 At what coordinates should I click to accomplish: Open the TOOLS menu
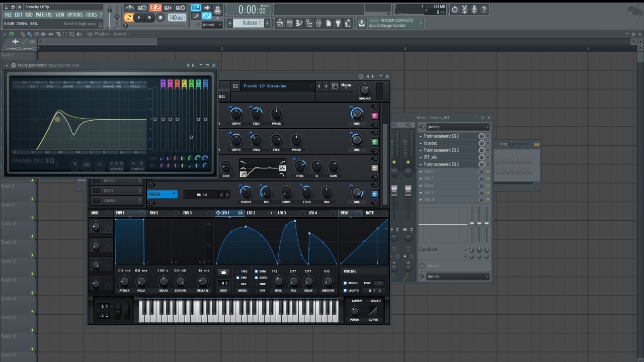click(x=91, y=15)
